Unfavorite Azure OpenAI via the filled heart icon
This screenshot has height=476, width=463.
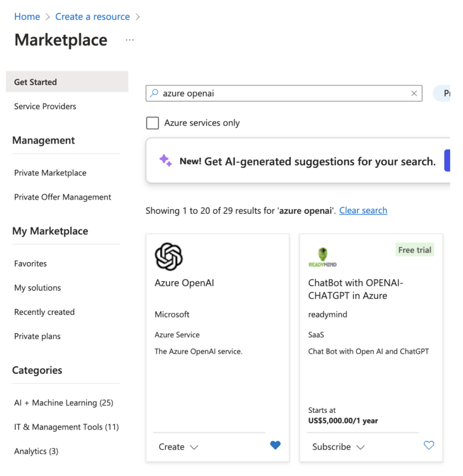[275, 445]
